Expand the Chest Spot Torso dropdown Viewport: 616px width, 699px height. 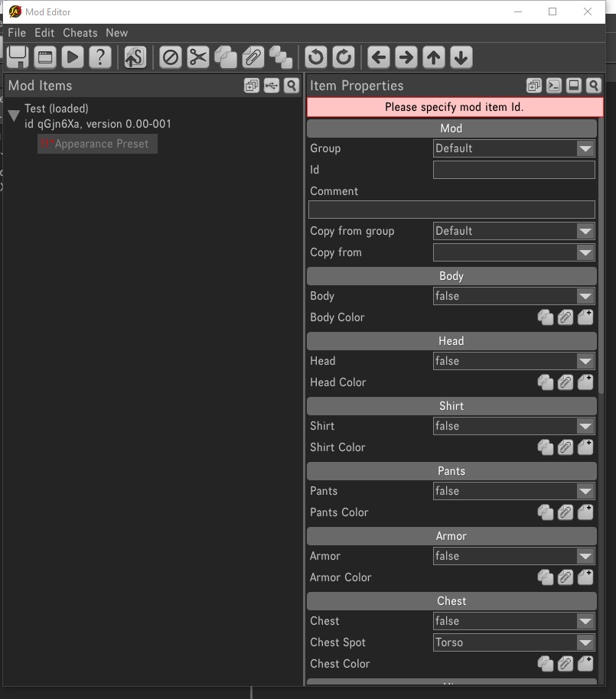(x=513, y=642)
